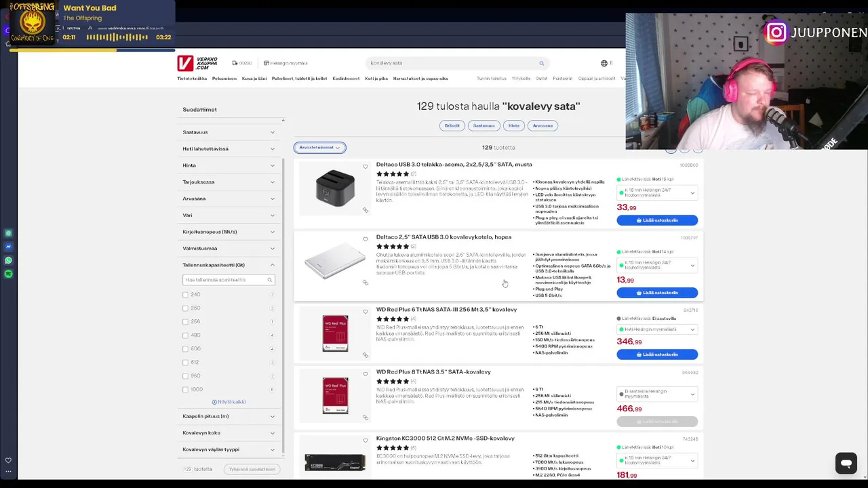Click the Hae tallennuskapasiteettia filter search box
This screenshot has width=868, height=488.
point(228,280)
